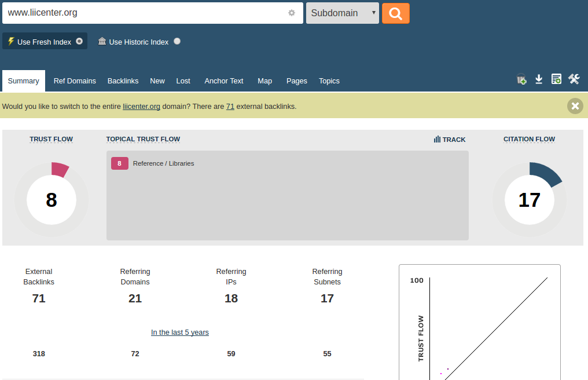The image size is (588, 380).
Task: Download data via the download arrow icon
Action: [538, 79]
